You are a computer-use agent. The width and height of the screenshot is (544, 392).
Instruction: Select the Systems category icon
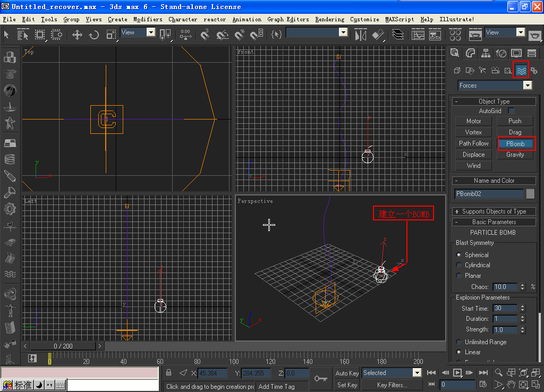click(x=533, y=71)
